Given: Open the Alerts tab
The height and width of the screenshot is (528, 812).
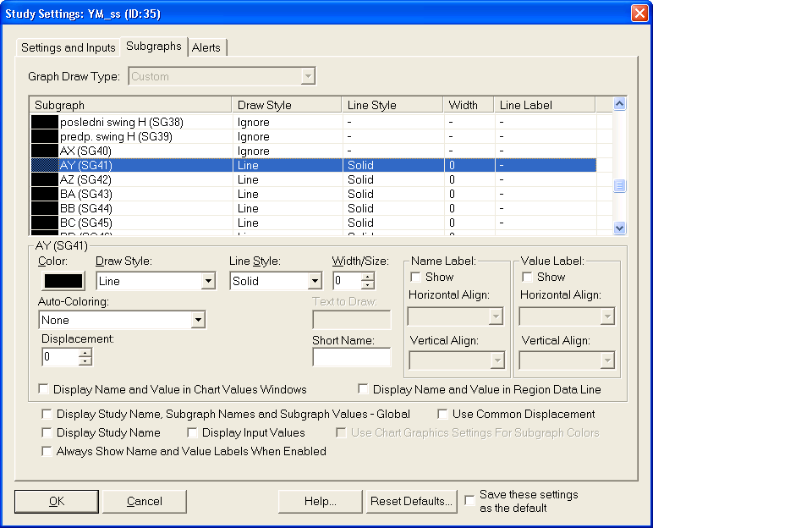Looking at the screenshot, I should coord(206,47).
